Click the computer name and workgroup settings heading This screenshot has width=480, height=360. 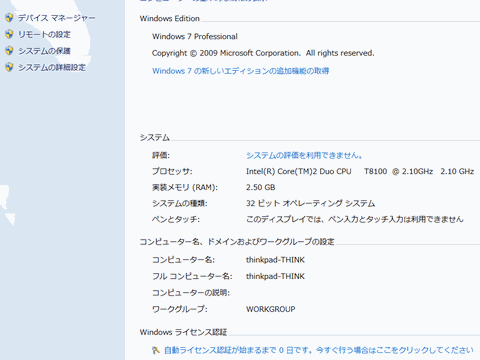coord(237,242)
